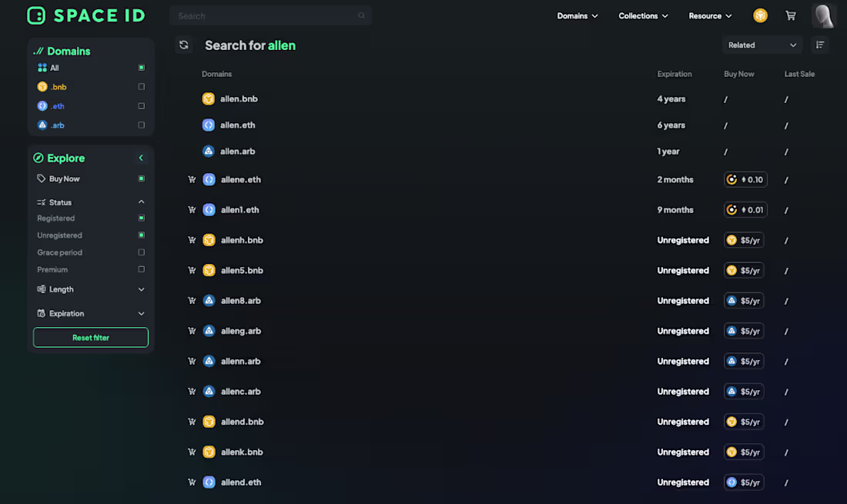Expand the Expiration filter section
847x504 pixels.
click(x=142, y=313)
